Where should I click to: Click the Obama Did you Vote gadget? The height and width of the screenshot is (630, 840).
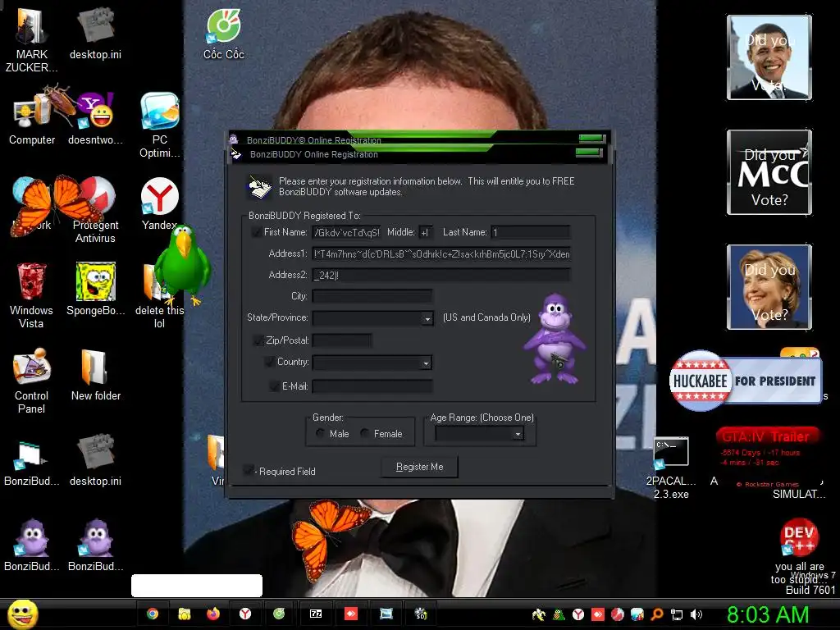tap(769, 57)
